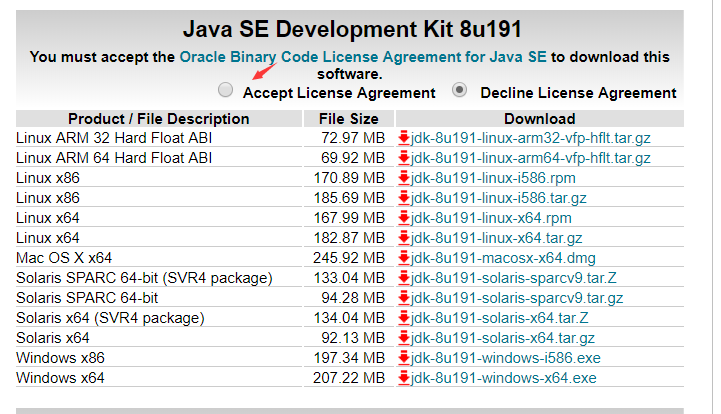
Task: Click Solaris SPARC 64-bit (SVR4 package) text
Action: pyautogui.click(x=144, y=278)
